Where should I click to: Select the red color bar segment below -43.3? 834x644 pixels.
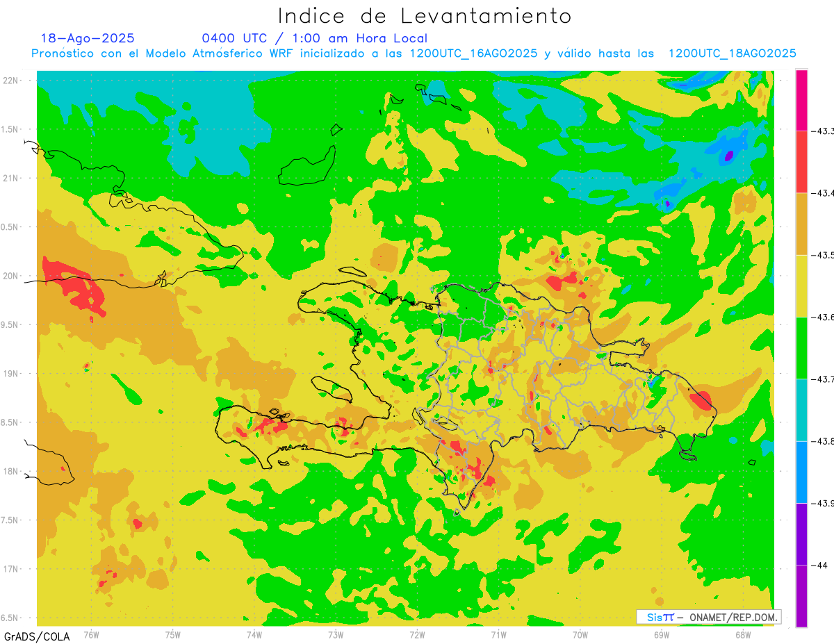(801, 162)
